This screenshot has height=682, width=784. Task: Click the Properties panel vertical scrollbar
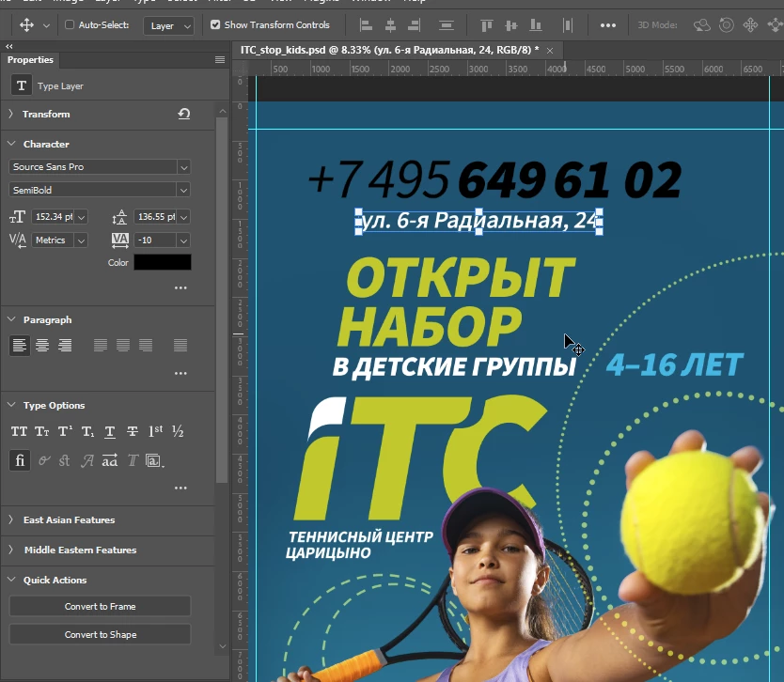222,300
